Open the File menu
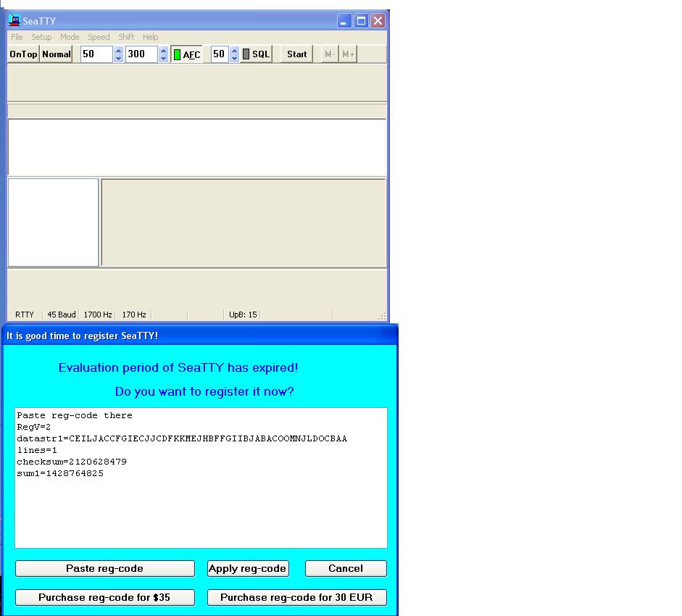 point(17,37)
